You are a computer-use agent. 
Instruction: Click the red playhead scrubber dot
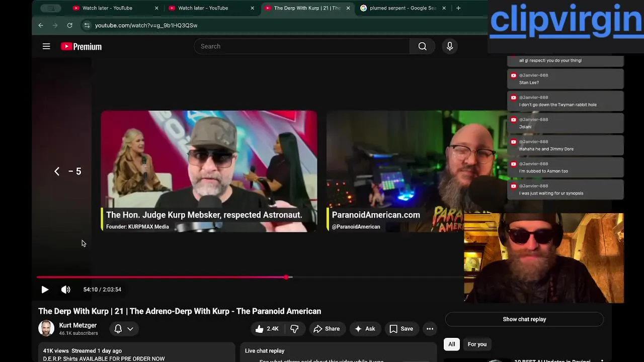click(x=286, y=277)
